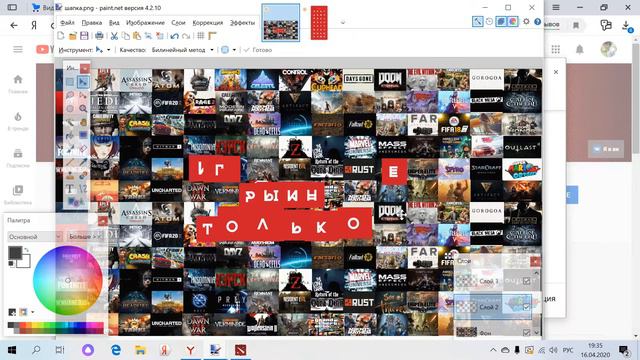This screenshot has height=360, width=640.
Task: Toggle rulers display
Action: [212, 36]
